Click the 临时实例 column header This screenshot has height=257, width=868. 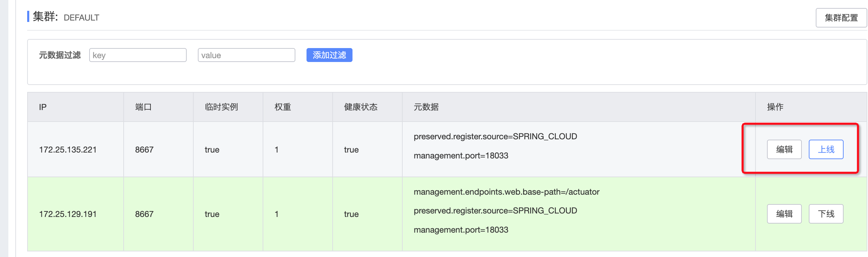pyautogui.click(x=222, y=107)
